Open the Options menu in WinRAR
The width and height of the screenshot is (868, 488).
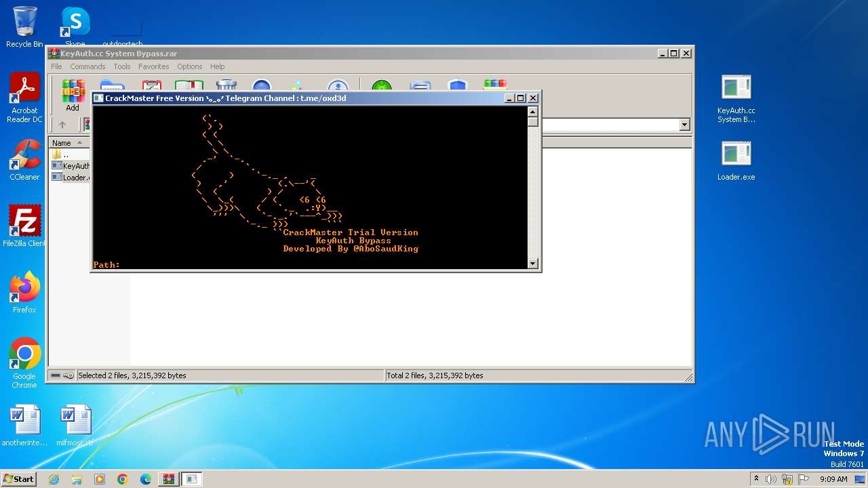190,66
